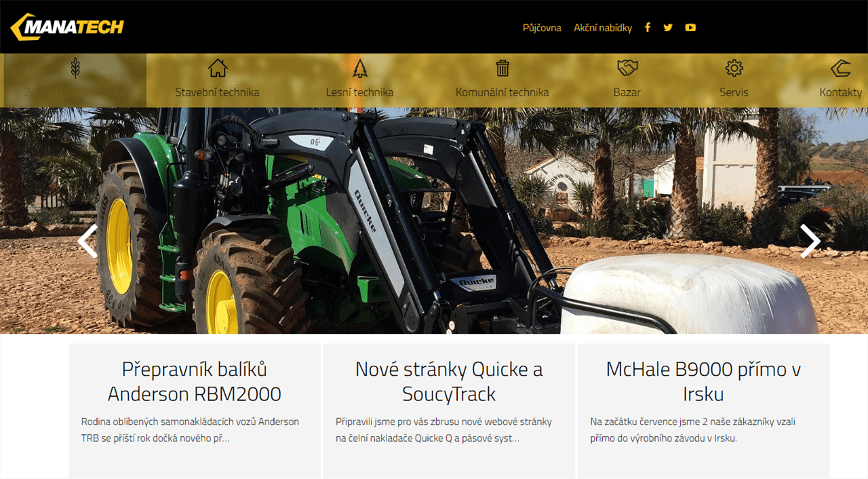Viewport: 868px width, 479px height.
Task: Open the Půjčovna link
Action: [x=542, y=28]
